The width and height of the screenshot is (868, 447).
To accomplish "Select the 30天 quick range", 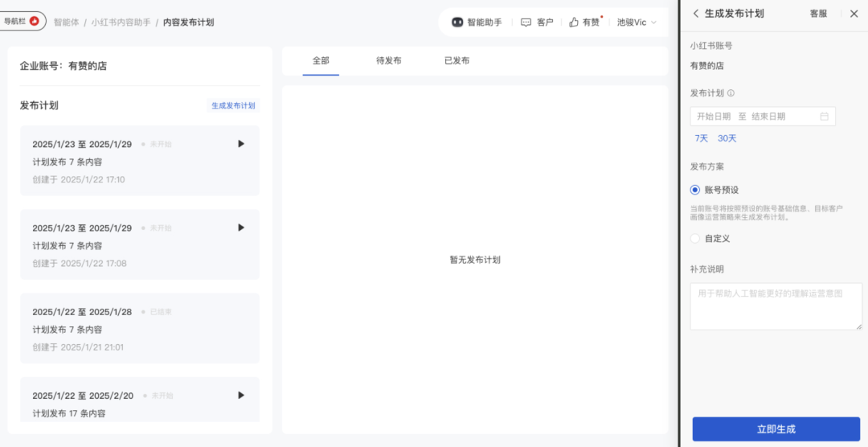I will pyautogui.click(x=727, y=138).
